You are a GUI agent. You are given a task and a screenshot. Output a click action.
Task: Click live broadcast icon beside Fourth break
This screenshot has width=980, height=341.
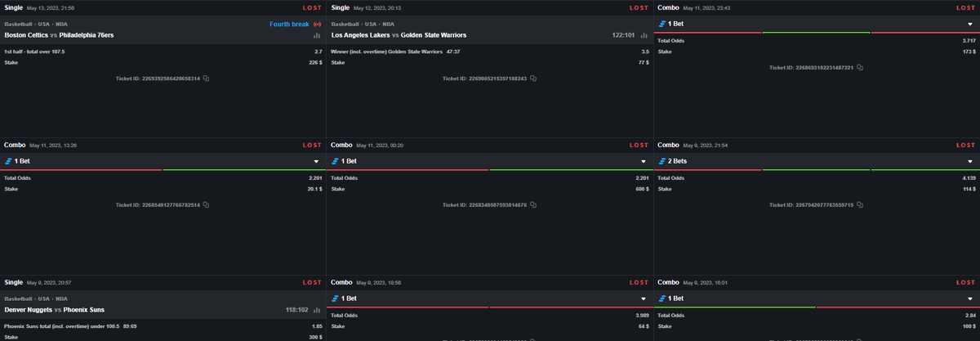pos(316,25)
